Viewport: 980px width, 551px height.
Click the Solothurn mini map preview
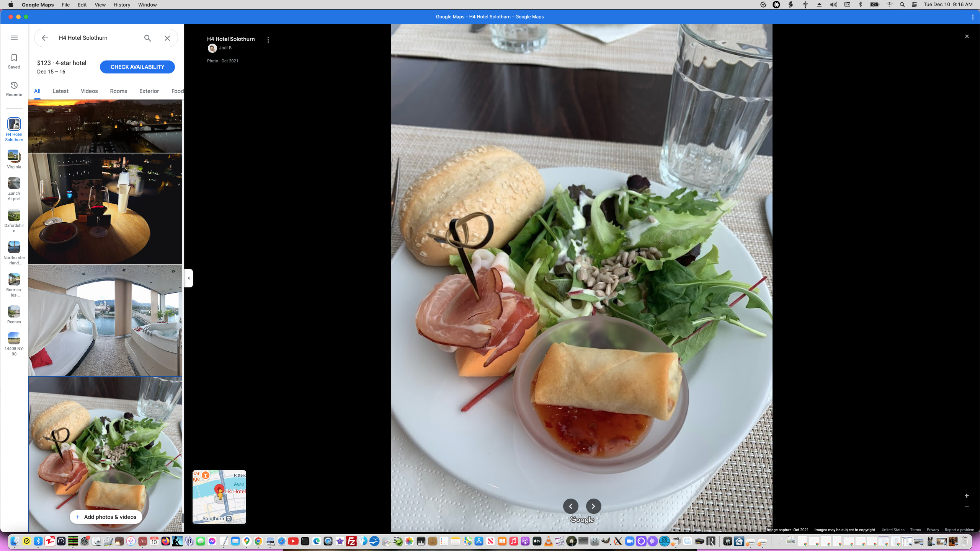pyautogui.click(x=219, y=497)
